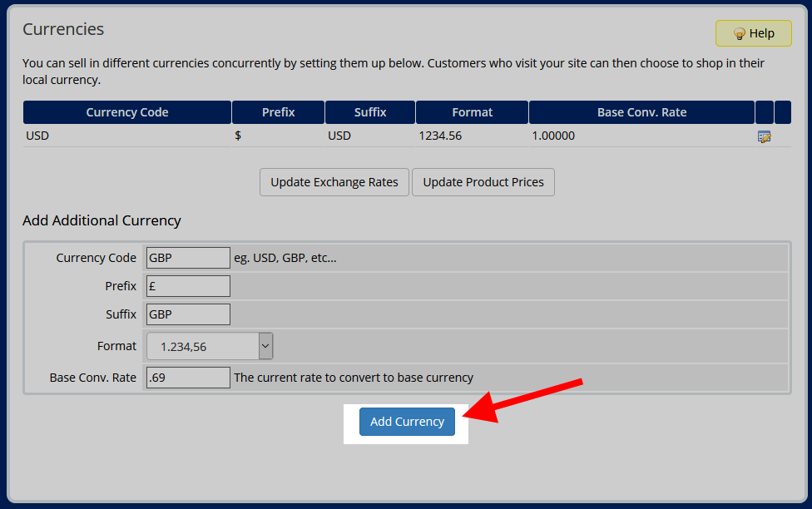The image size is (812, 509).
Task: Focus the Base Conv. Rate input
Action: pyautogui.click(x=188, y=378)
